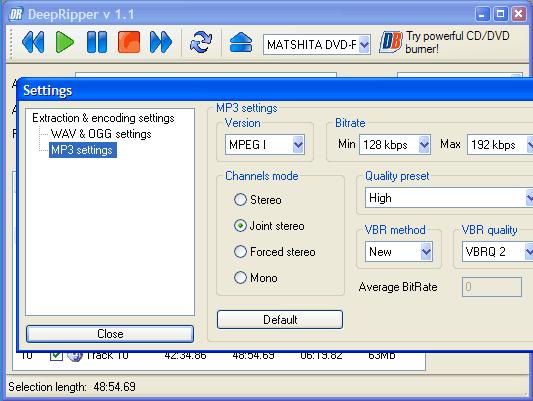Click the previous track rewind icon
Screen dimensions: 533x401
pos(33,42)
